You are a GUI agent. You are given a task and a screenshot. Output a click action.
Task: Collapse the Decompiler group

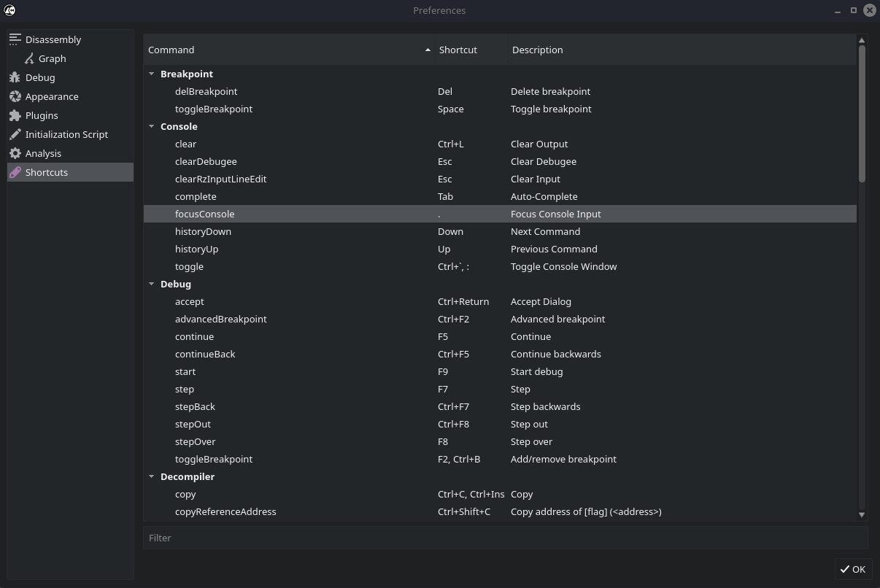pyautogui.click(x=152, y=476)
